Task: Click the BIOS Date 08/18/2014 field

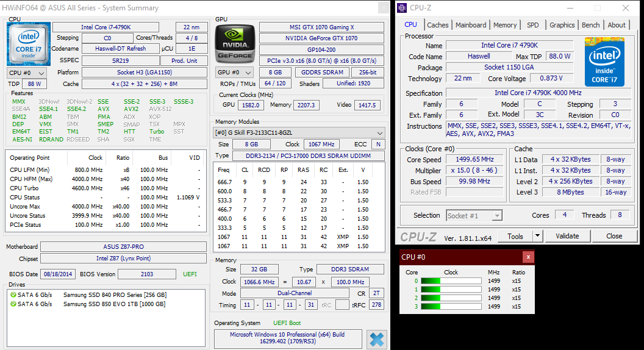Action: point(58,274)
